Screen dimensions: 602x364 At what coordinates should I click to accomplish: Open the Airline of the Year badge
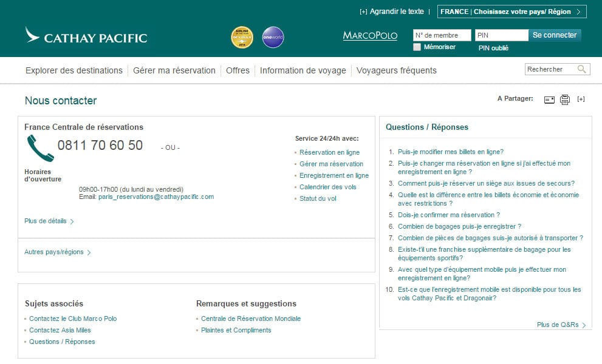242,37
